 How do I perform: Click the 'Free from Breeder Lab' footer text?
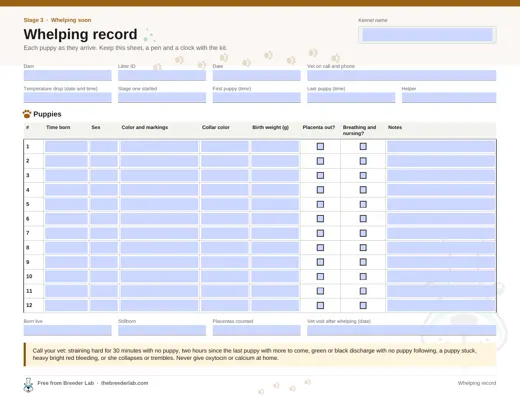66,383
